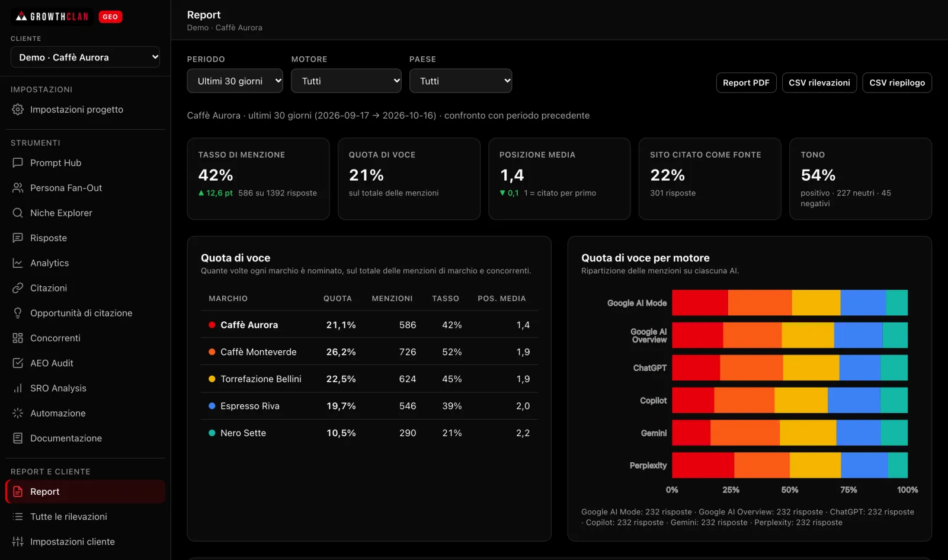Export CSV riepilogo
This screenshot has height=560, width=948.
897,83
